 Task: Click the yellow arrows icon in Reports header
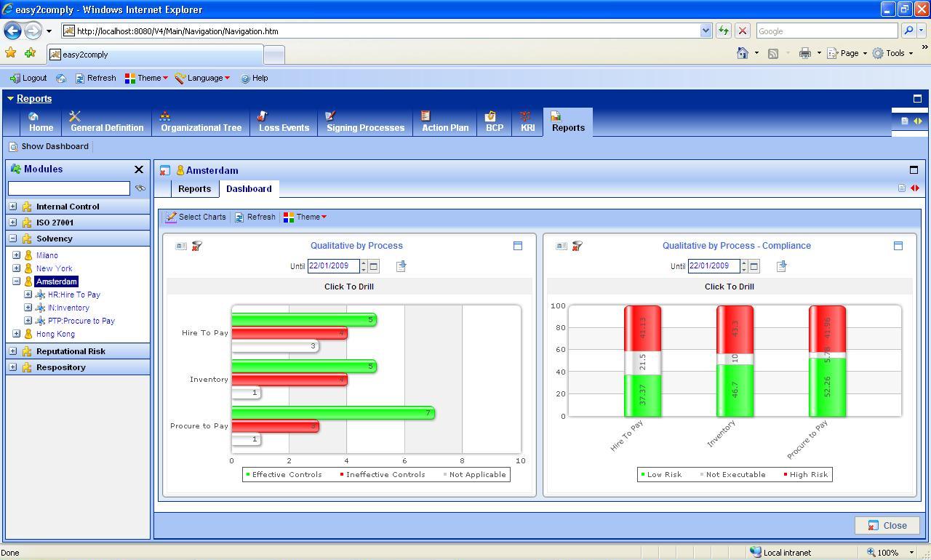click(918, 121)
